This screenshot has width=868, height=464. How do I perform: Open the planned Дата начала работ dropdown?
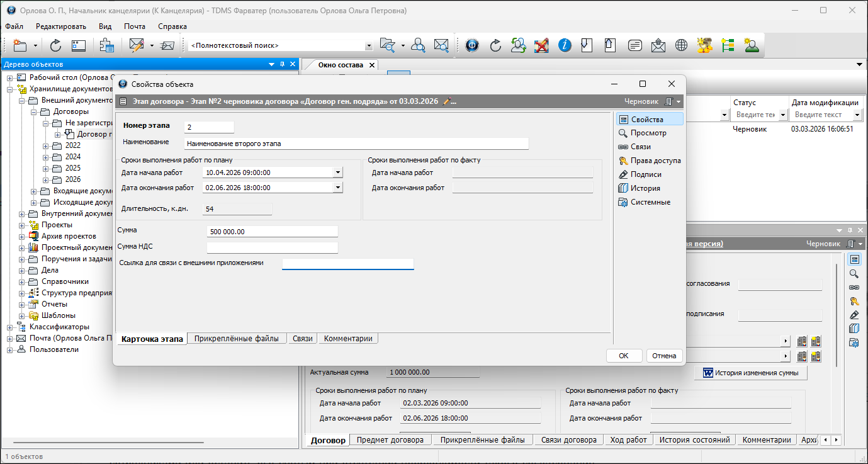click(338, 172)
